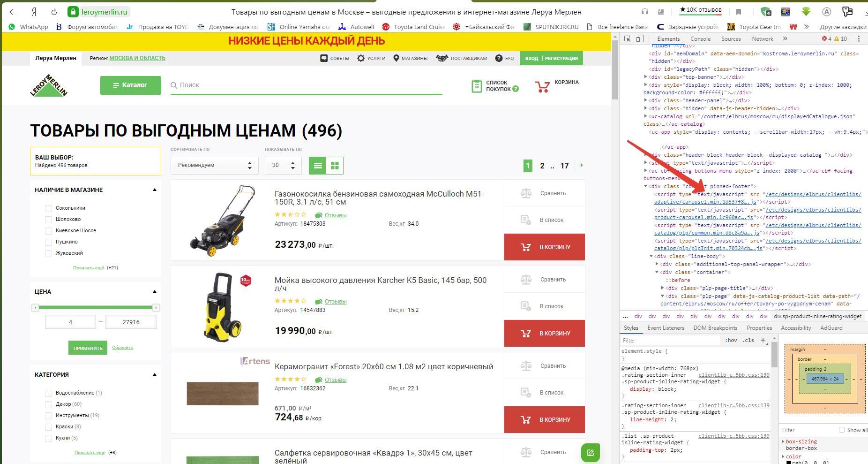Click compare scales icon for McCulloch lawnmower
The image size is (868, 464).
(x=526, y=193)
